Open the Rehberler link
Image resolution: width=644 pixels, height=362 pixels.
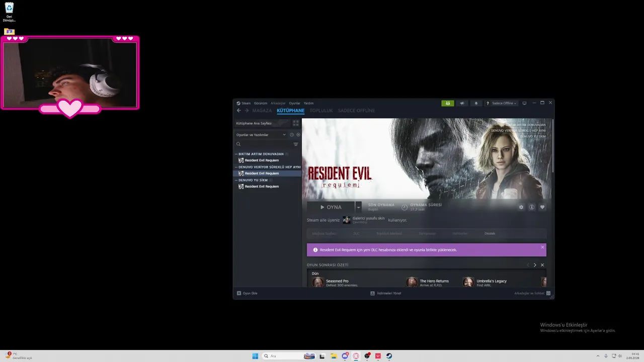[x=460, y=233]
